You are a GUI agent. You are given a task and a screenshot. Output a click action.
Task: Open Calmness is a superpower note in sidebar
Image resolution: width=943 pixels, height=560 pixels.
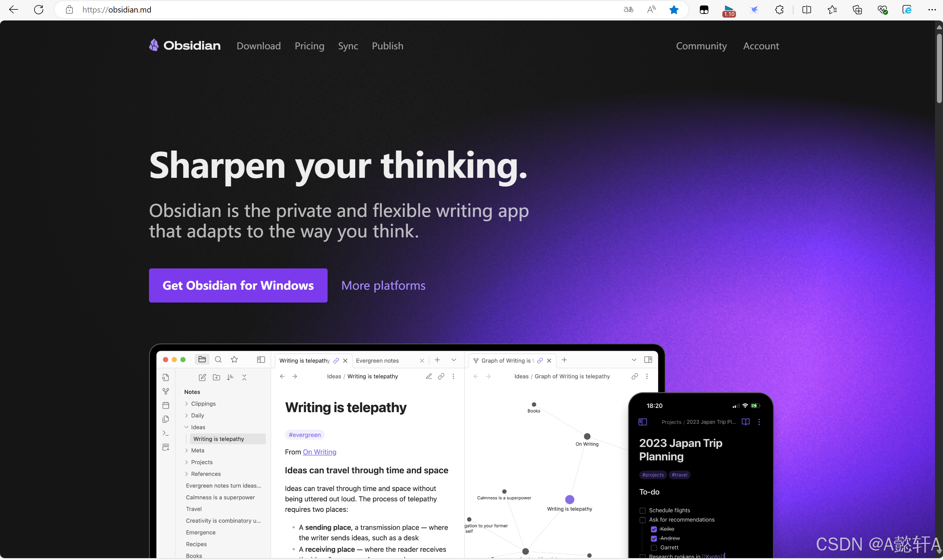coord(220,497)
